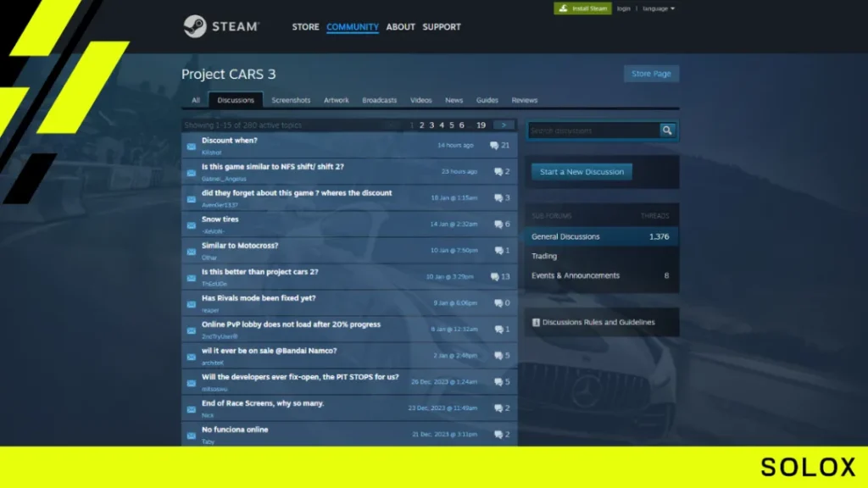Viewport: 868px width, 488px height.
Task: Open the COMMUNITY menu
Action: 352,26
